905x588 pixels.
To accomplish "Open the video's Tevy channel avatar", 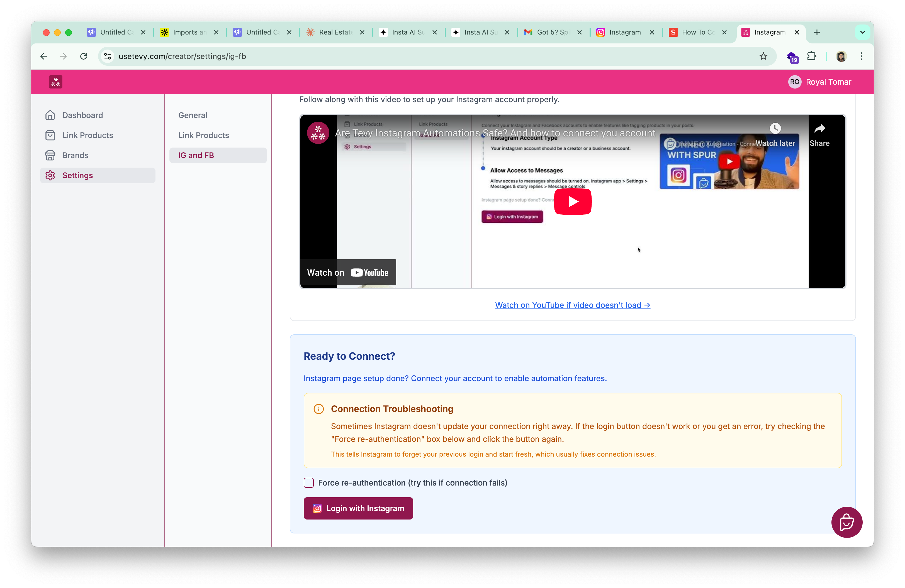I will 318,133.
